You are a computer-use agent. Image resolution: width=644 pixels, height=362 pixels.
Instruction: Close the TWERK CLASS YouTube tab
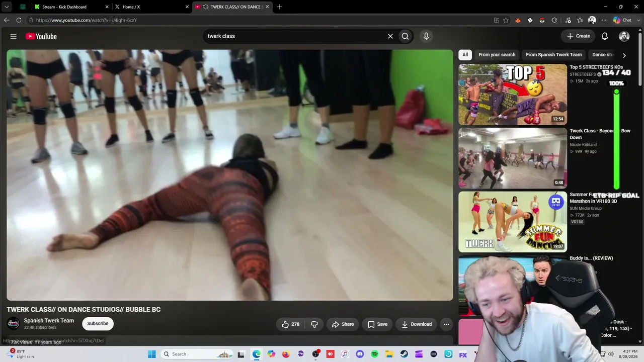point(267,7)
